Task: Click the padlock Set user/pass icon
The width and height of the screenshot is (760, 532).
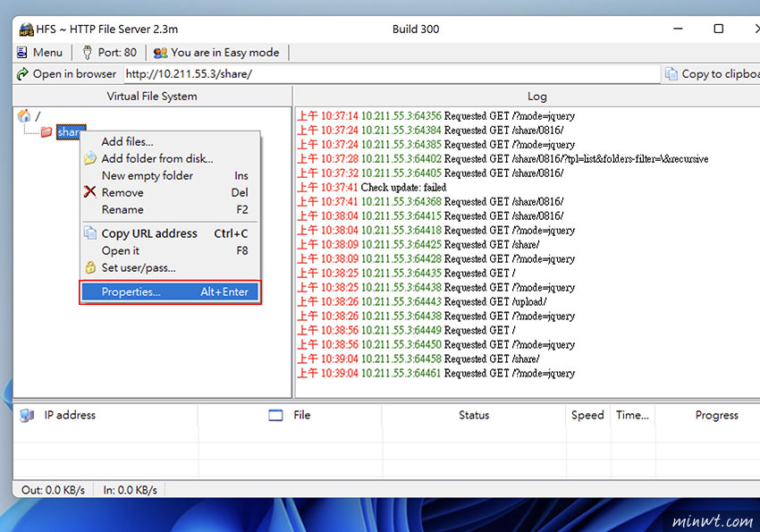Action: pos(90,267)
